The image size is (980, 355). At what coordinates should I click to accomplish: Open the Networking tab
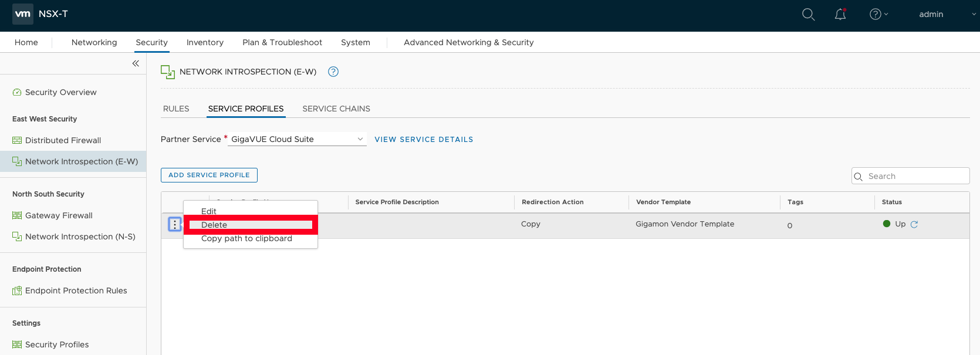tap(94, 42)
